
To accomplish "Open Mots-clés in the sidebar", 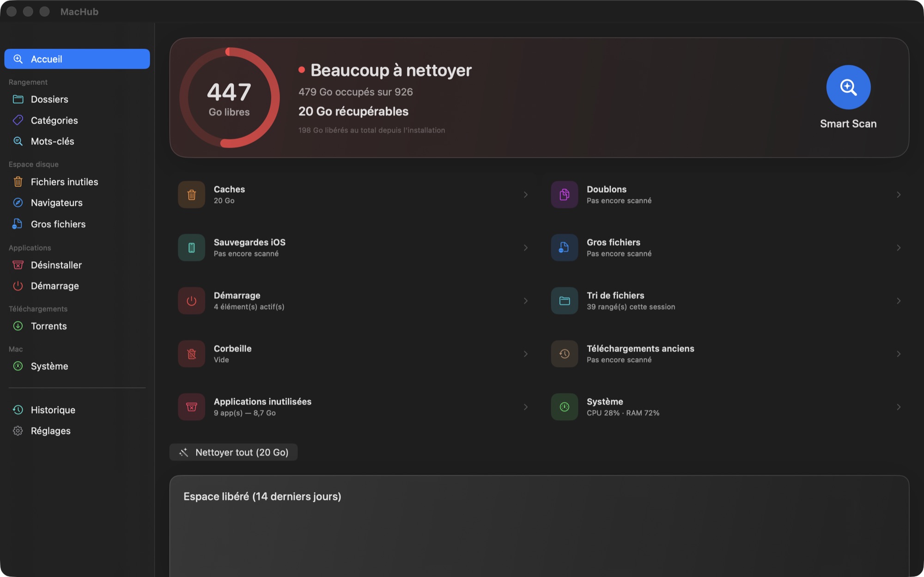I will [x=77, y=141].
